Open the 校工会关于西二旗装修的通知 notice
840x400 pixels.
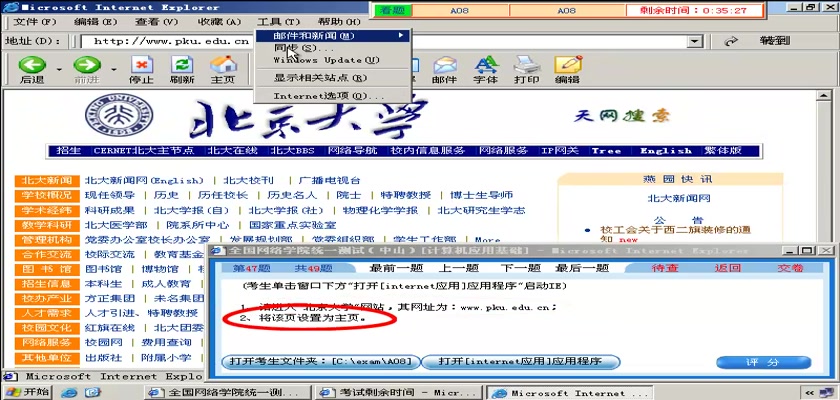point(675,234)
